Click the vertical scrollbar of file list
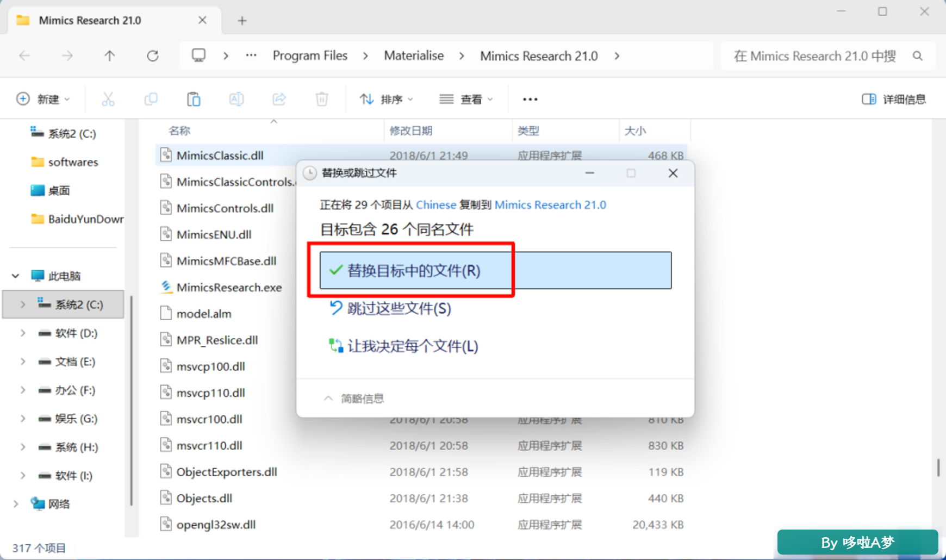 pos(938,468)
